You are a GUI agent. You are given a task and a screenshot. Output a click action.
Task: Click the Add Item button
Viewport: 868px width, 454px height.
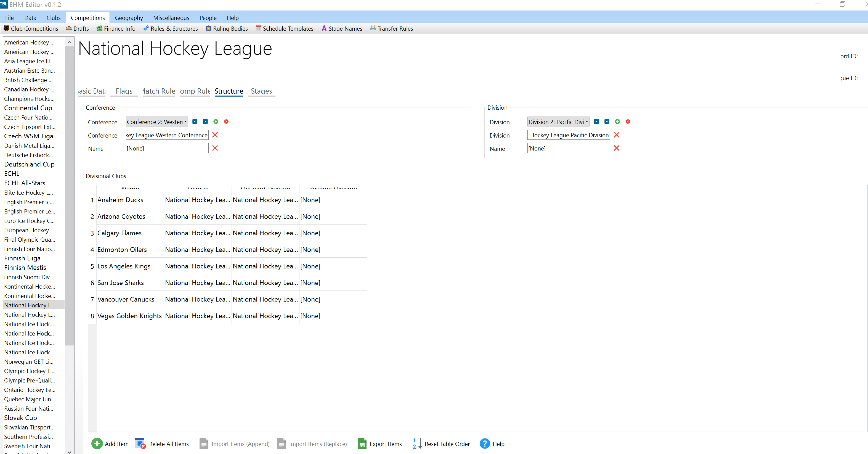tap(110, 444)
